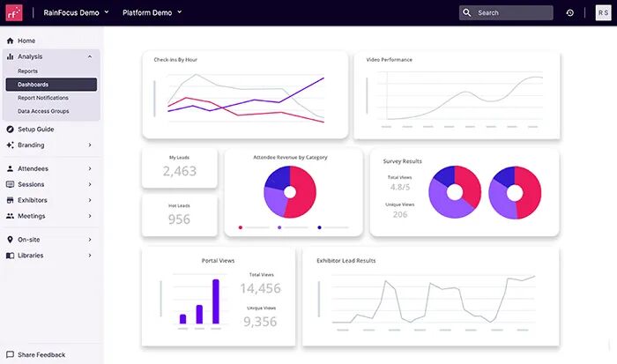The width and height of the screenshot is (617, 364).
Task: Click the Video Performance title
Action: click(390, 60)
